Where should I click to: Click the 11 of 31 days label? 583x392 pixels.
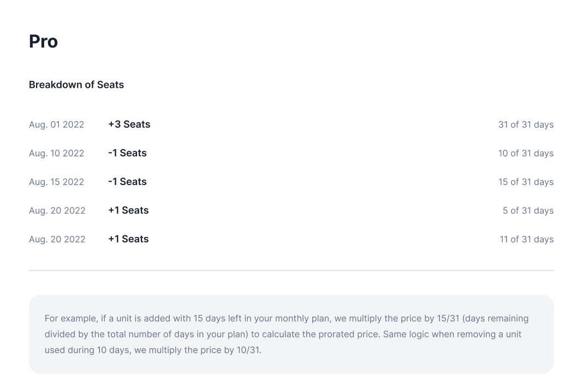tap(526, 239)
